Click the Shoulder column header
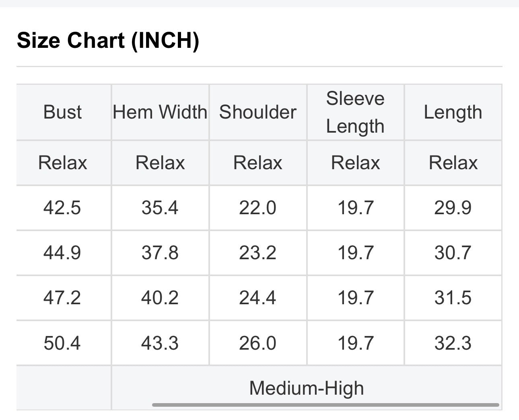This screenshot has height=420, width=519. coord(257,112)
